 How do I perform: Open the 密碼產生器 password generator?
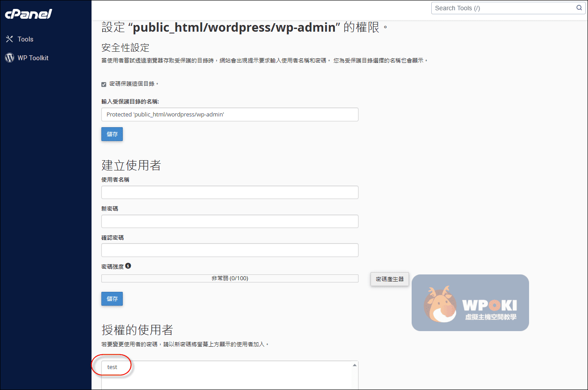tap(389, 279)
